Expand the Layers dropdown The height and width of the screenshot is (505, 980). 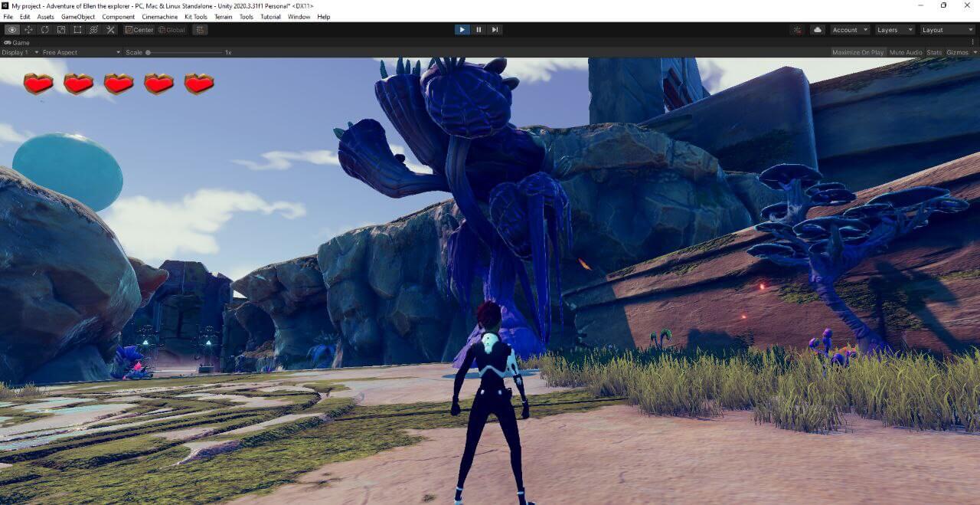tap(893, 30)
